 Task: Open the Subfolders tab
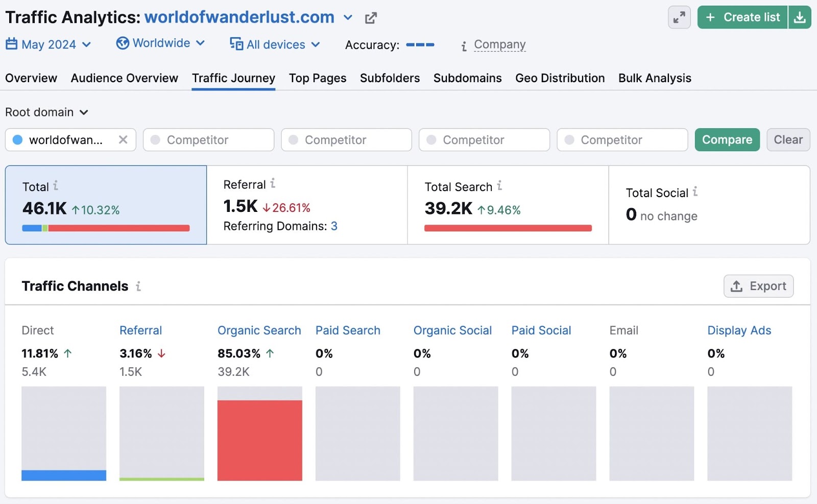pyautogui.click(x=390, y=78)
